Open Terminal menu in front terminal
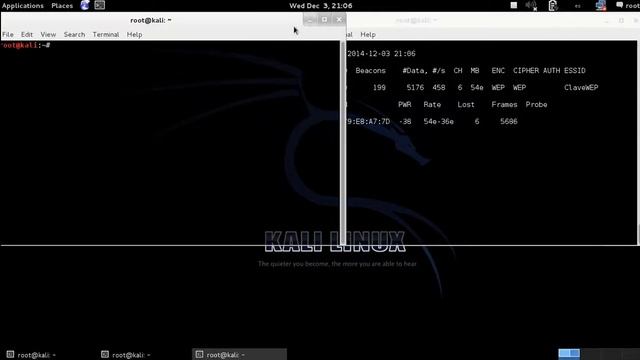 [106, 35]
